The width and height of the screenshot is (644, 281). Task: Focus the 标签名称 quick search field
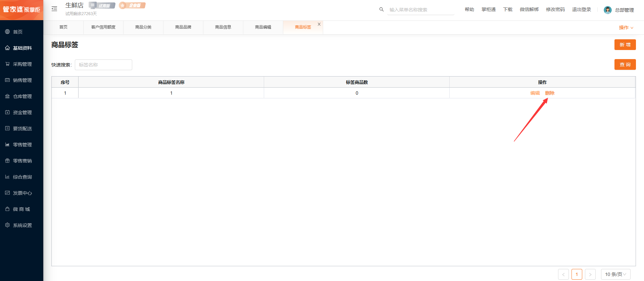coord(103,65)
